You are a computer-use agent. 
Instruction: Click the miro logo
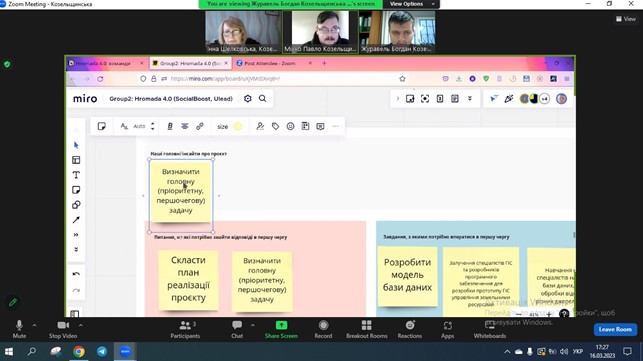[85, 99]
